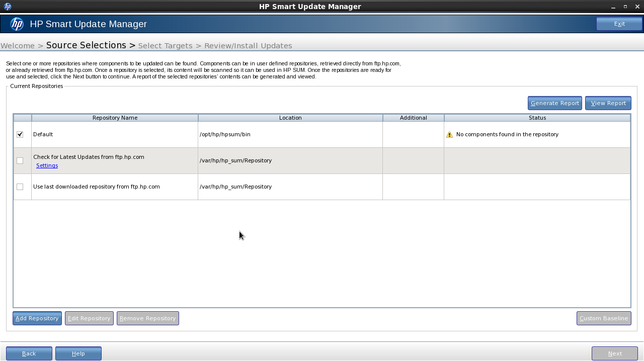The image size is (644, 361).
Task: Tick Use last downloaded repository checkbox
Action: click(x=20, y=187)
